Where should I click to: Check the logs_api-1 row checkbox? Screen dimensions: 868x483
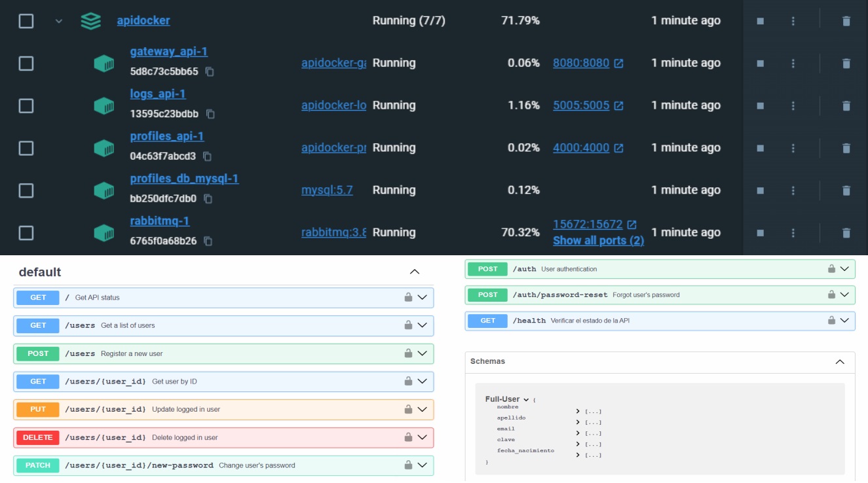(x=26, y=105)
